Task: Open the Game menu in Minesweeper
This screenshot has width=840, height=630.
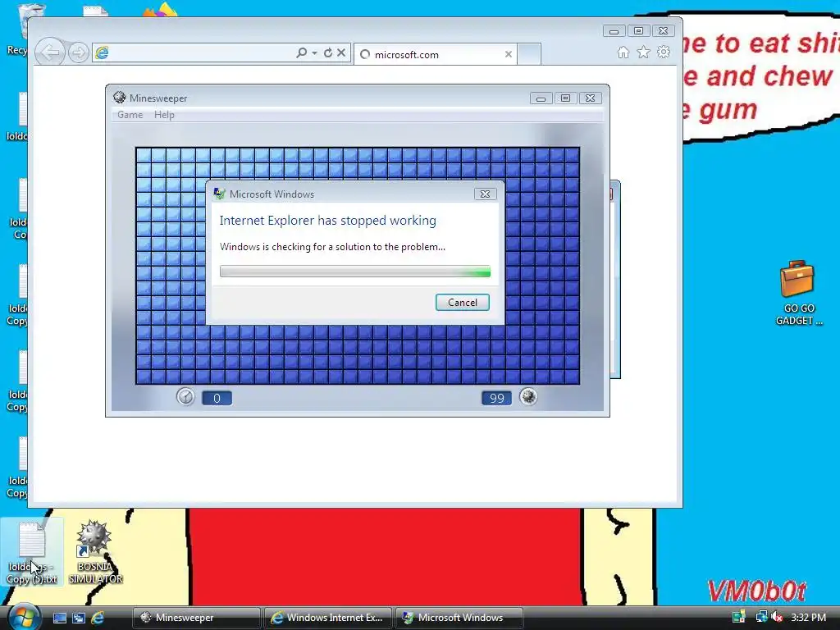Action: pos(130,115)
